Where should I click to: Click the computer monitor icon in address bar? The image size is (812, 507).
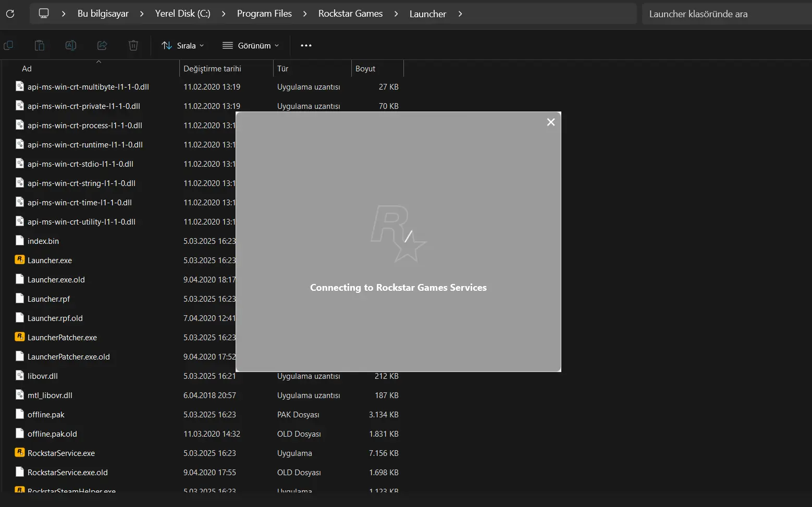coord(44,14)
